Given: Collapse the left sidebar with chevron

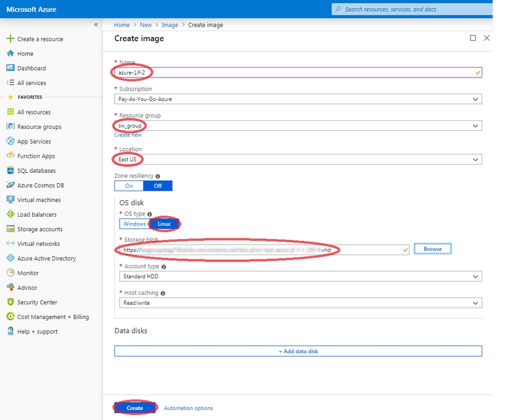Looking at the screenshot, I should pyautogui.click(x=95, y=25).
